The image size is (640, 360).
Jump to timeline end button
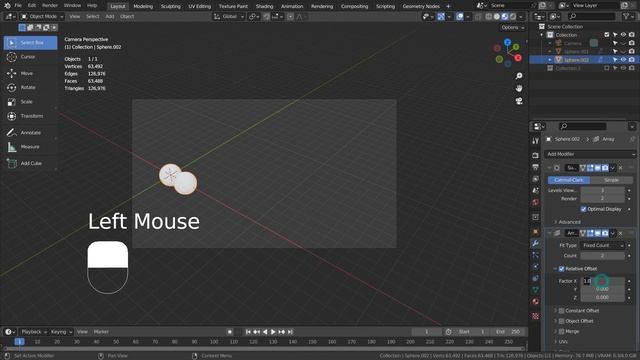(x=290, y=332)
